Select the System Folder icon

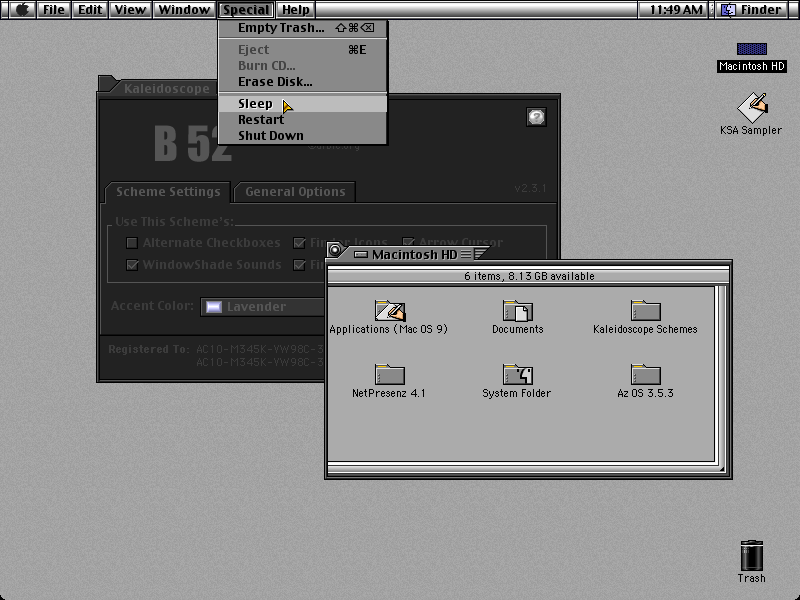click(x=517, y=374)
